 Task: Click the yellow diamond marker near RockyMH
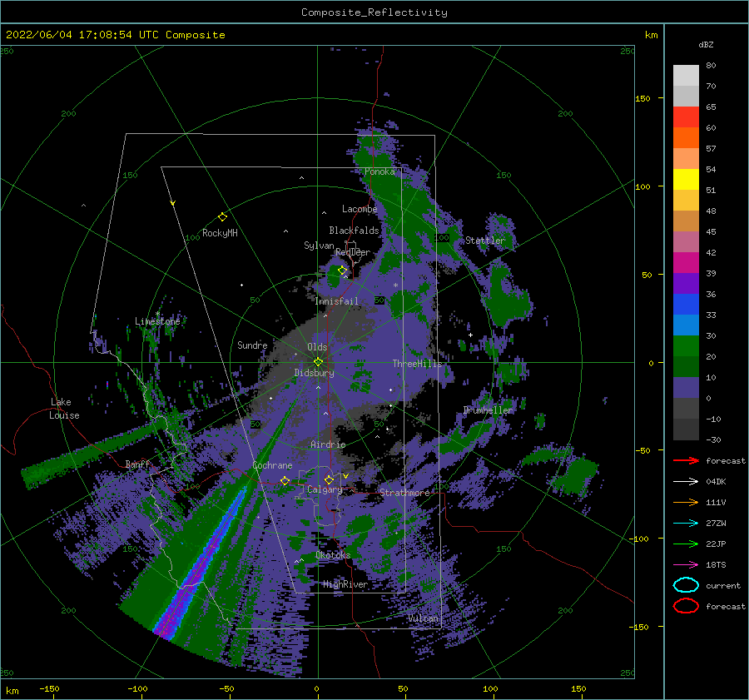(x=222, y=217)
